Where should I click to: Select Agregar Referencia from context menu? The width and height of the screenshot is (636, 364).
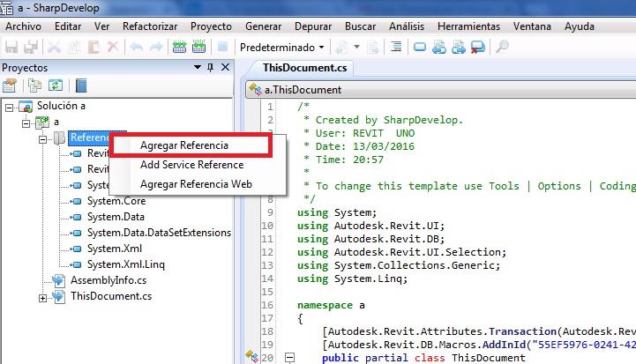click(x=183, y=145)
